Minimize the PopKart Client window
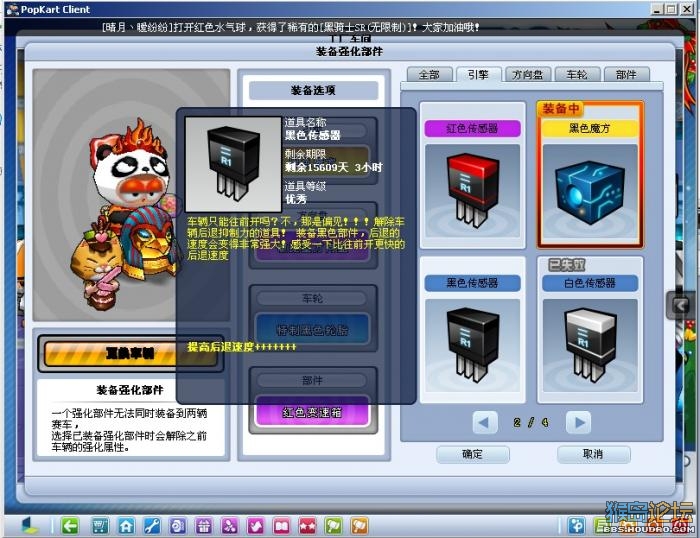Image resolution: width=700 pixels, height=538 pixels. (656, 9)
